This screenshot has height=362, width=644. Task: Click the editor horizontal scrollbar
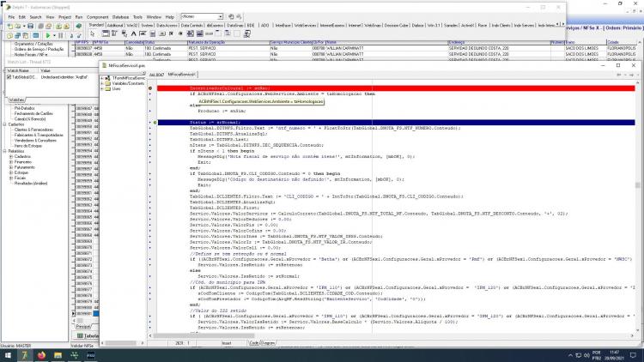[x=392, y=335]
